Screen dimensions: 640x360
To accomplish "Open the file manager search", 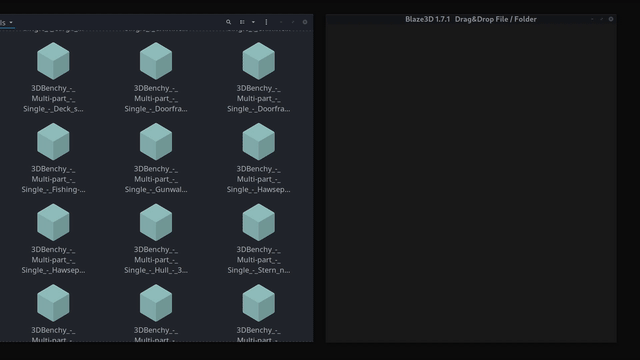I will pyautogui.click(x=229, y=22).
